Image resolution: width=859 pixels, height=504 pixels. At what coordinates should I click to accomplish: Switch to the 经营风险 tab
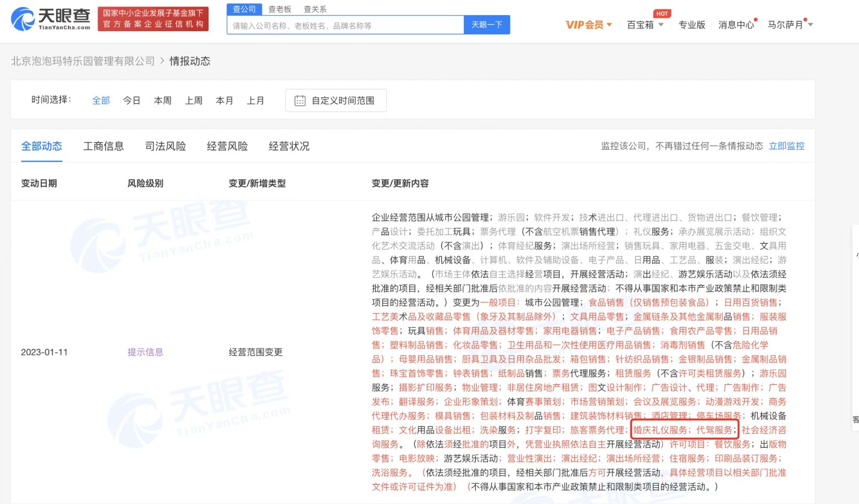coord(227,146)
